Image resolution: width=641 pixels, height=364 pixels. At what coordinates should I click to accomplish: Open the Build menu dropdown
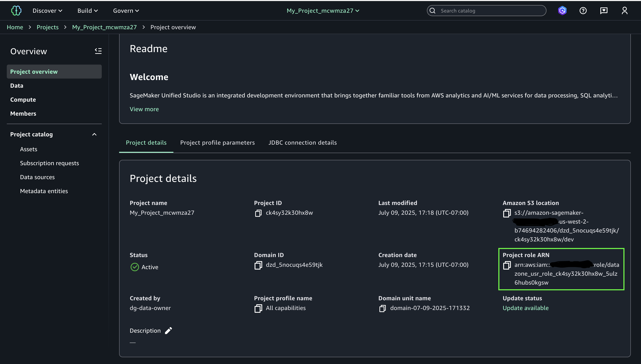88,11
